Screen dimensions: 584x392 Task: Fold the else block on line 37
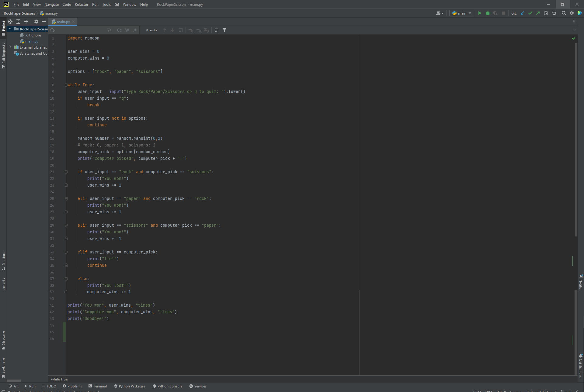click(66, 279)
